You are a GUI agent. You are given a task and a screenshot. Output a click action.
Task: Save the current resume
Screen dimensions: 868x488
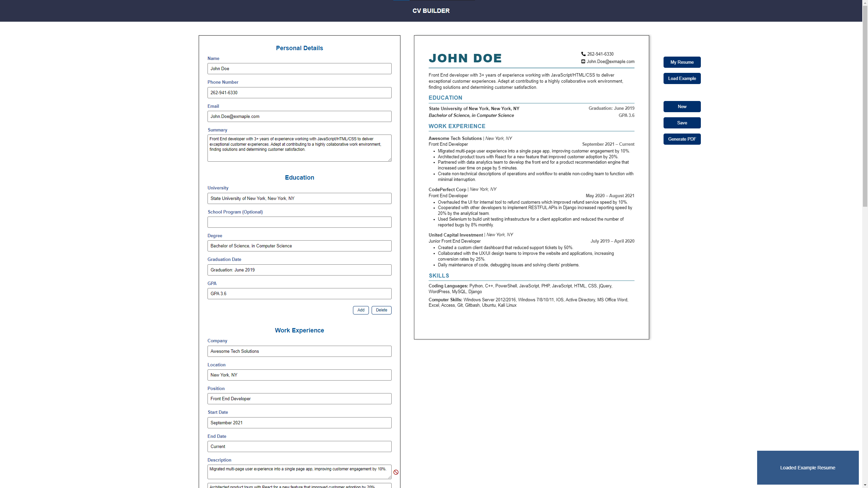click(682, 123)
